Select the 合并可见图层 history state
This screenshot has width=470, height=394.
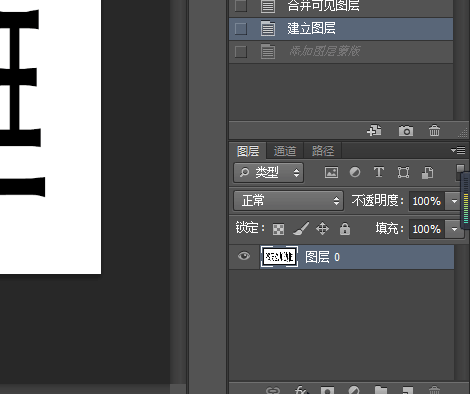click(x=341, y=7)
